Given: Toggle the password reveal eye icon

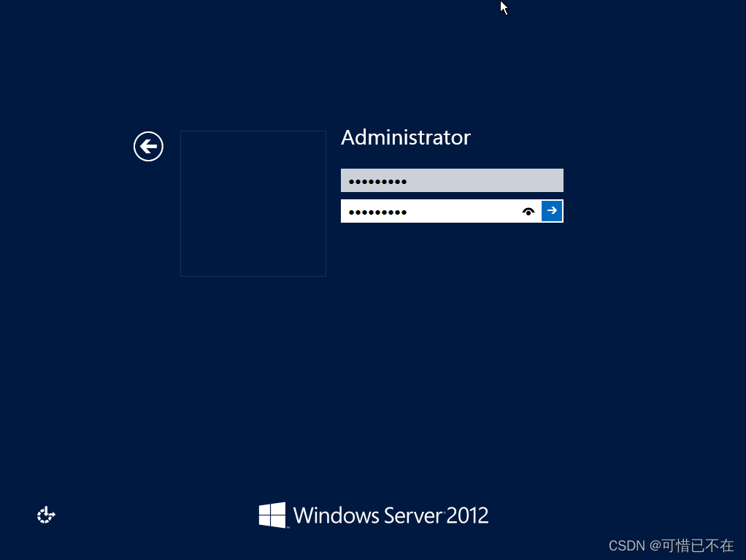Looking at the screenshot, I should click(528, 211).
